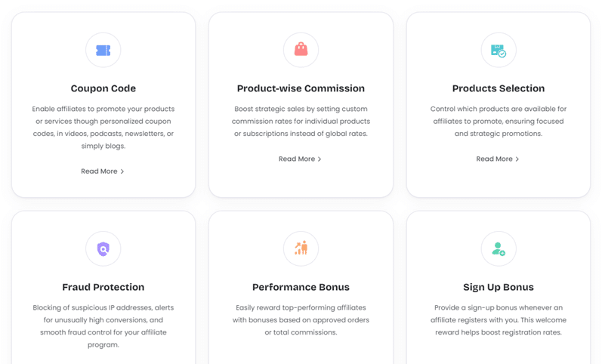The height and width of the screenshot is (364, 602).
Task: Click the Sign Up Bonus user icon
Action: 499,248
